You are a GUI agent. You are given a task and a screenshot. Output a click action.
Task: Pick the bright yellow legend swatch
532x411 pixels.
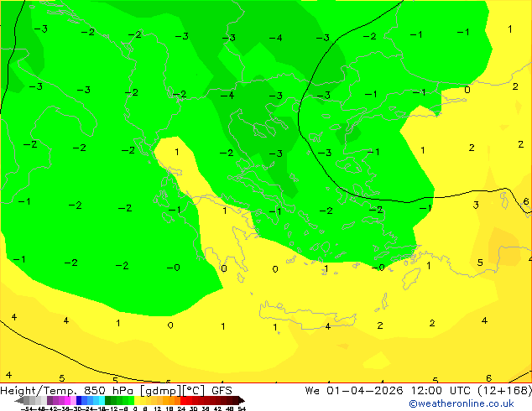pyautogui.click(x=137, y=400)
